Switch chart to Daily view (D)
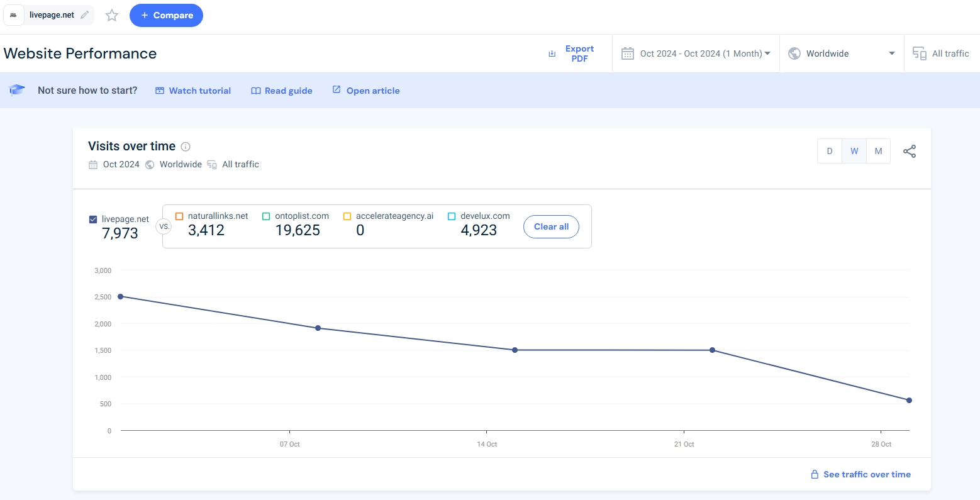This screenshot has height=500, width=980. (x=830, y=152)
